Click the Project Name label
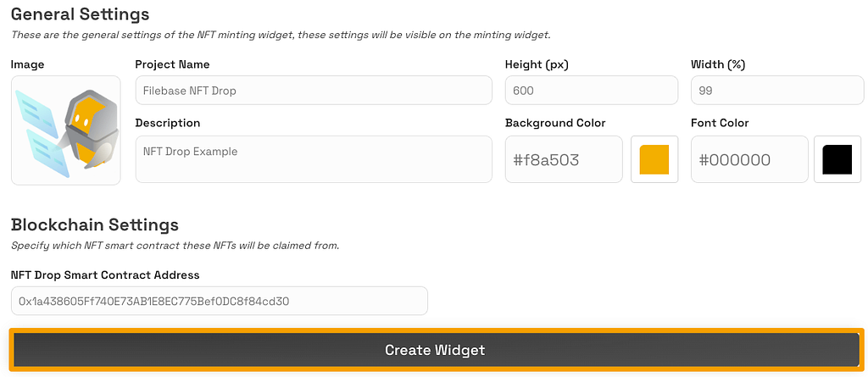868x377 pixels. 172,64
